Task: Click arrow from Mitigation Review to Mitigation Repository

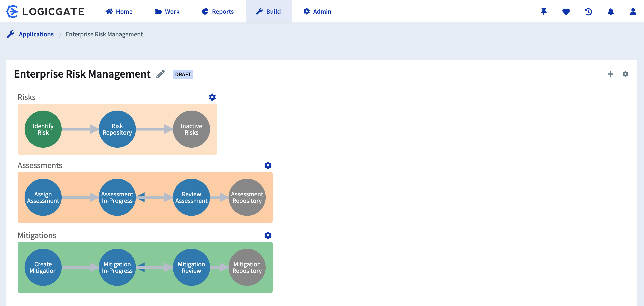Action: tap(219, 267)
